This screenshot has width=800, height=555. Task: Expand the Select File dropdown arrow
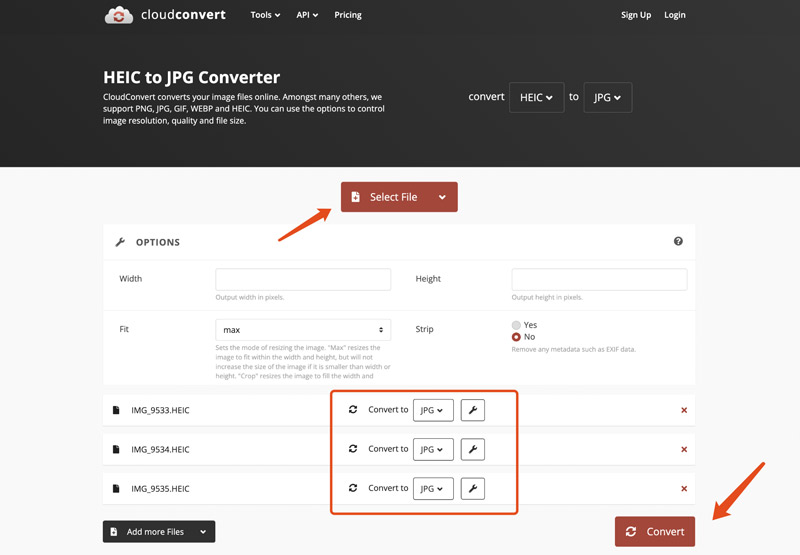coord(442,197)
